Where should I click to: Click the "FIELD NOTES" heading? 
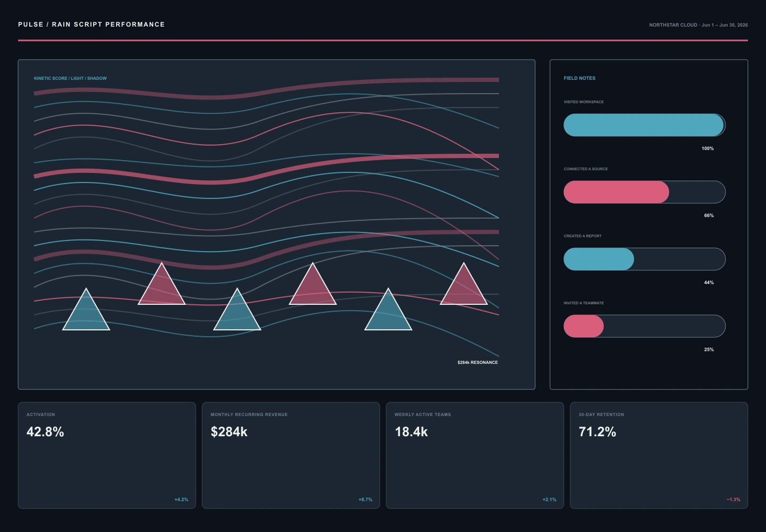tap(579, 78)
